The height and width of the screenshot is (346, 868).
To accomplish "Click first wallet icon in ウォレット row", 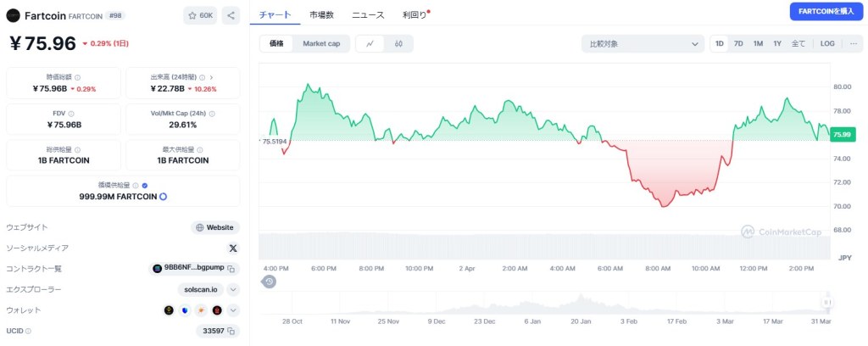I will pyautogui.click(x=169, y=310).
